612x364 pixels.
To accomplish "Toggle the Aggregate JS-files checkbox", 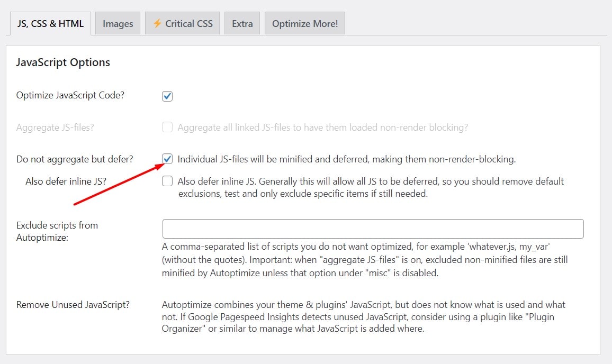I will point(167,127).
